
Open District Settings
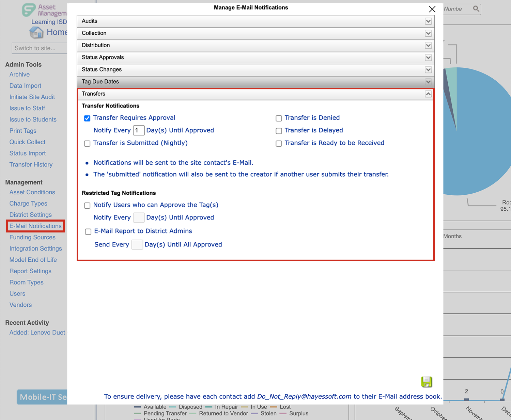click(31, 215)
